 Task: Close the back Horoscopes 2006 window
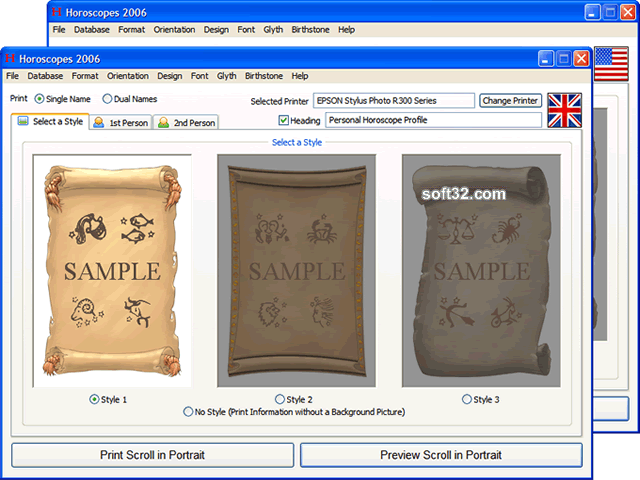(x=628, y=12)
